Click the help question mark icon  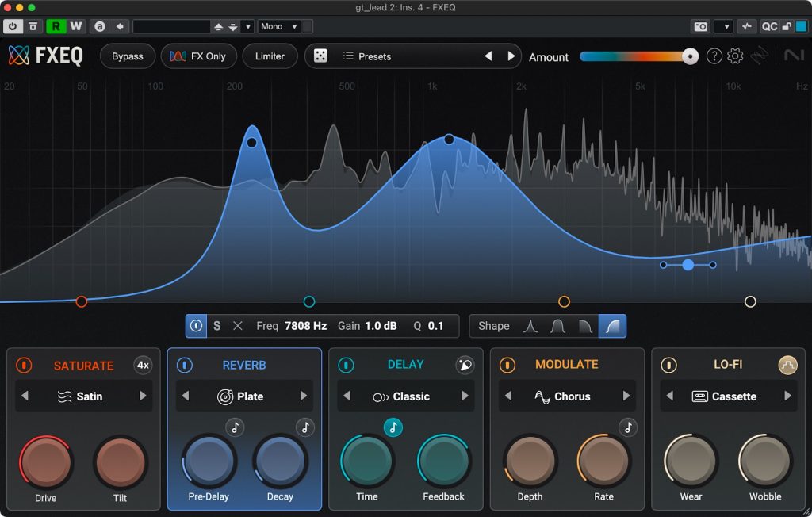click(x=714, y=56)
